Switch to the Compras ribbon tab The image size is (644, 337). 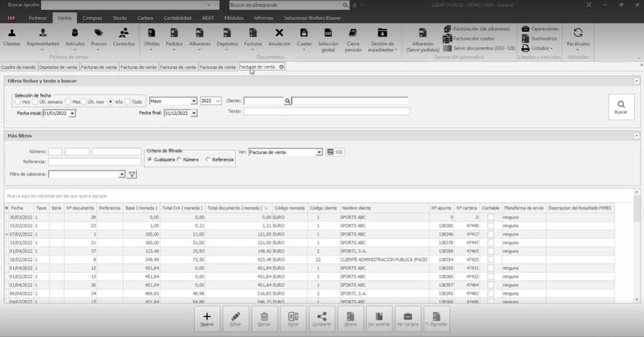click(92, 18)
